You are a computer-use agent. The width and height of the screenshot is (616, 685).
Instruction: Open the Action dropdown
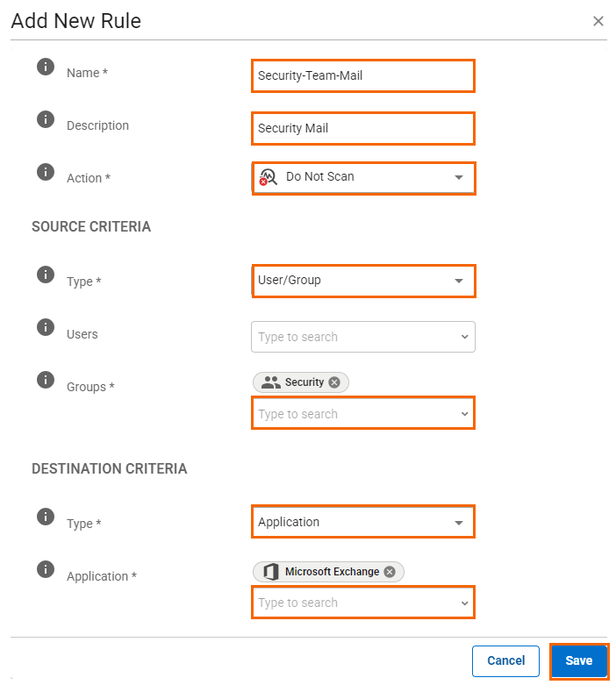tap(363, 178)
